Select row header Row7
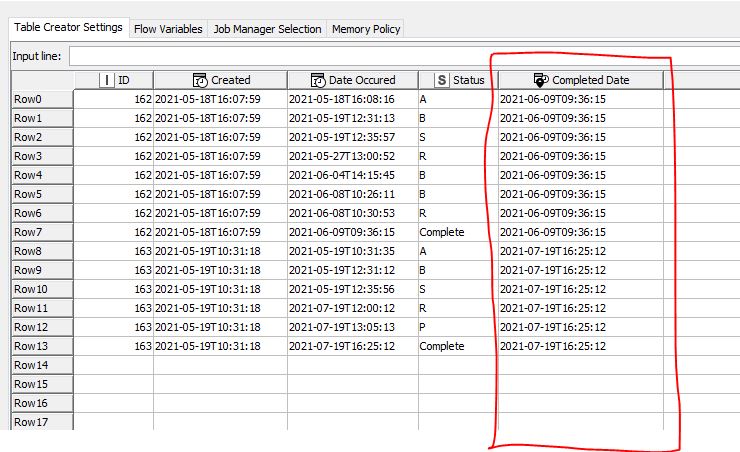The image size is (740, 452). [42, 232]
